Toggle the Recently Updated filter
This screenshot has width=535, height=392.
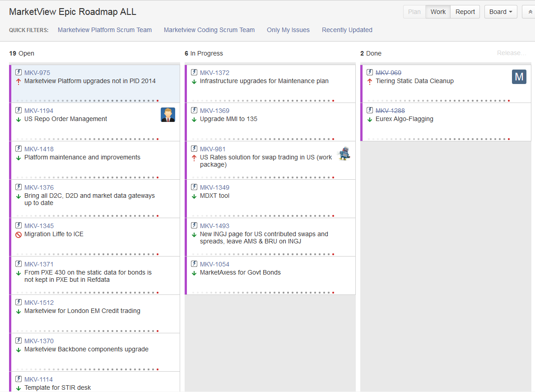click(347, 30)
